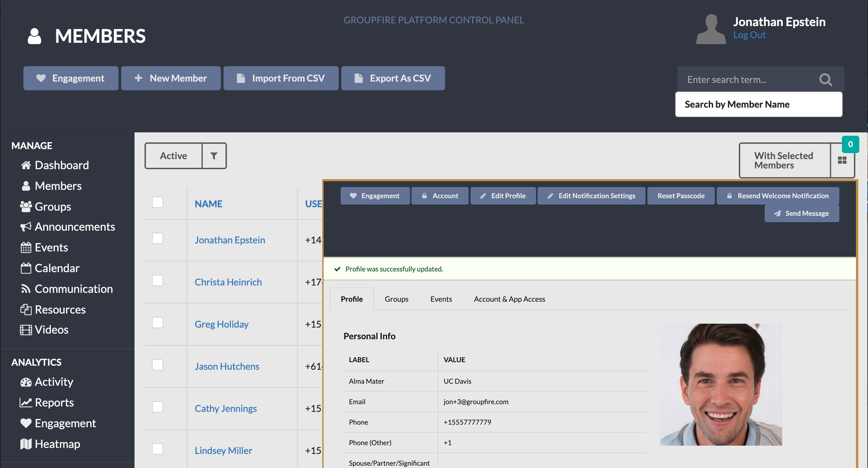Image resolution: width=868 pixels, height=468 pixels.
Task: Switch to the Account & App Access tab
Action: 509,299
